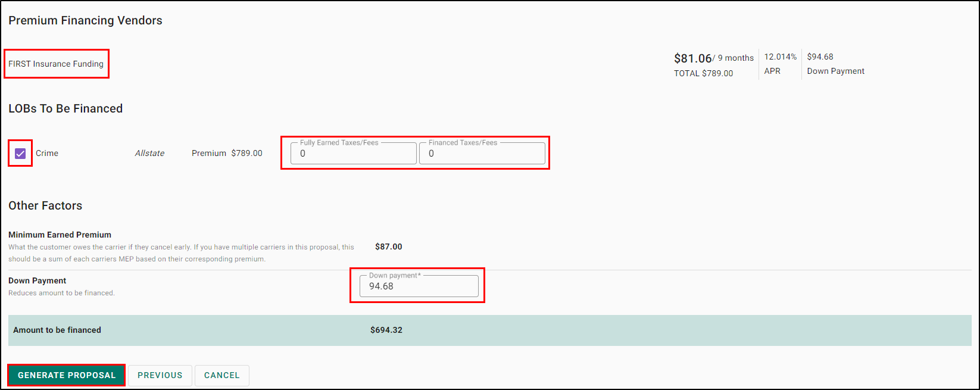Click the Minimum Earned Premium label
The image size is (980, 390).
[60, 235]
